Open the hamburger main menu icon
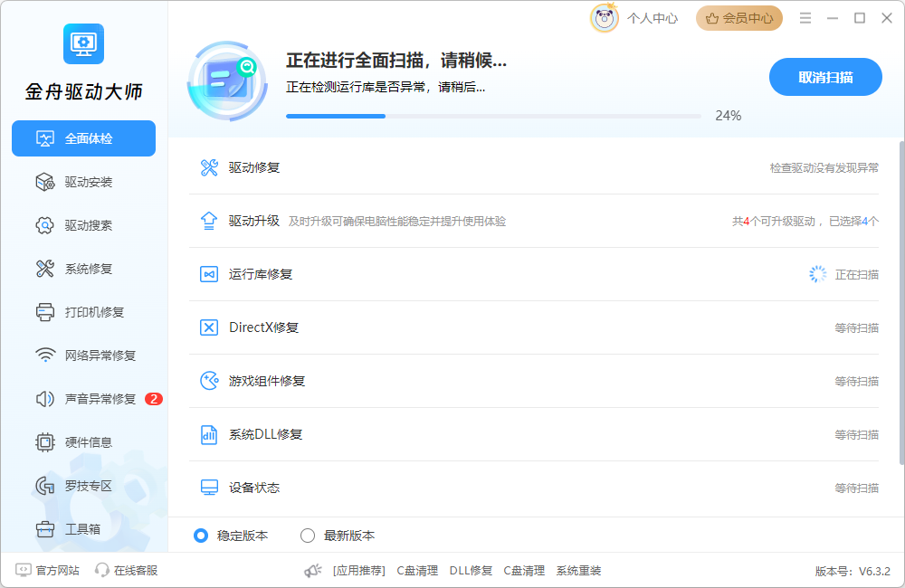905x588 pixels. 805,18
